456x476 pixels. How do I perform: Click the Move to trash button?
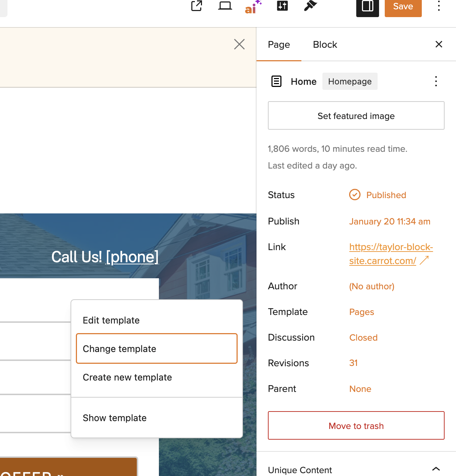(x=356, y=425)
